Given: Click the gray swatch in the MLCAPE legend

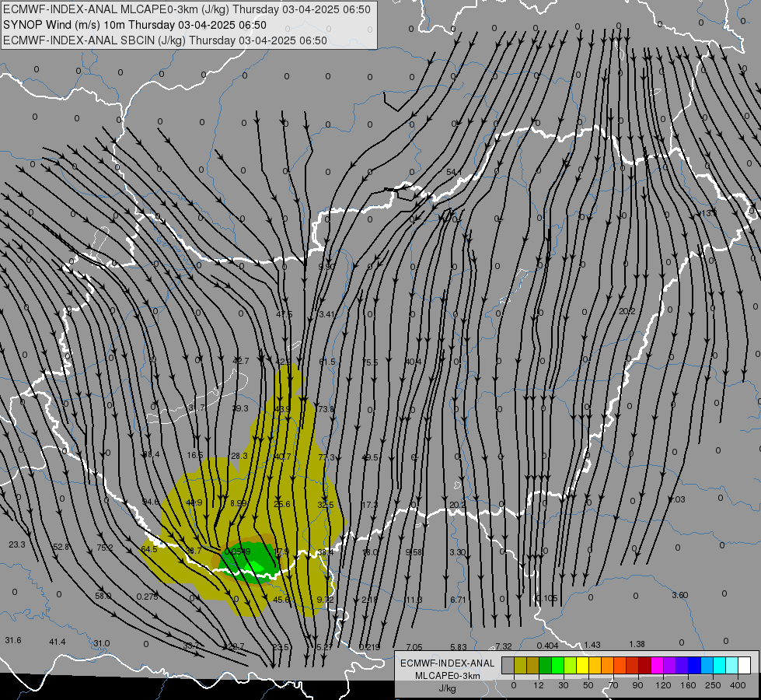Looking at the screenshot, I should coord(508,665).
